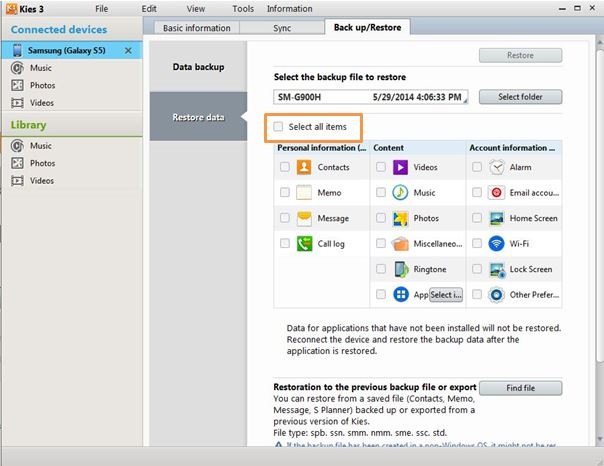Image resolution: width=604 pixels, height=466 pixels.
Task: Click the Email account icon
Action: pyautogui.click(x=497, y=193)
